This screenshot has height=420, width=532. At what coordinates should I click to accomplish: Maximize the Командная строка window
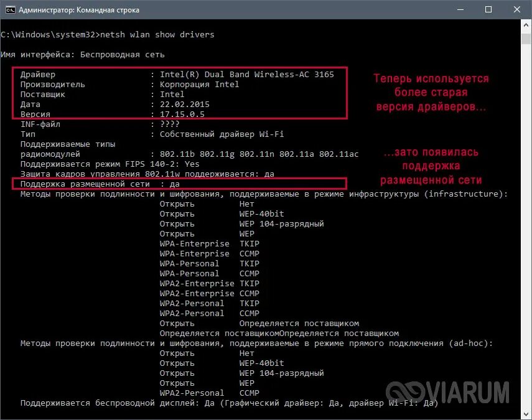click(x=488, y=9)
